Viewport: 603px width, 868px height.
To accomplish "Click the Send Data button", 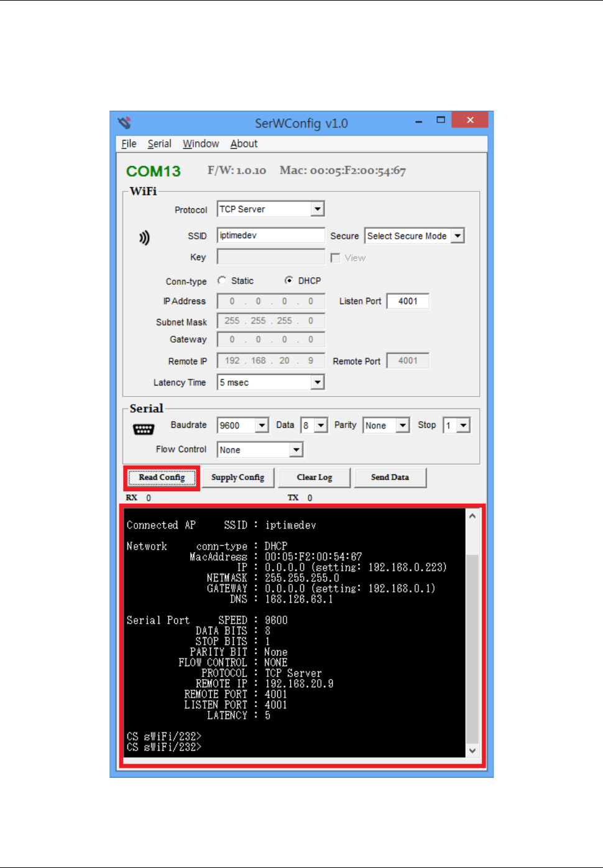I will pos(390,478).
